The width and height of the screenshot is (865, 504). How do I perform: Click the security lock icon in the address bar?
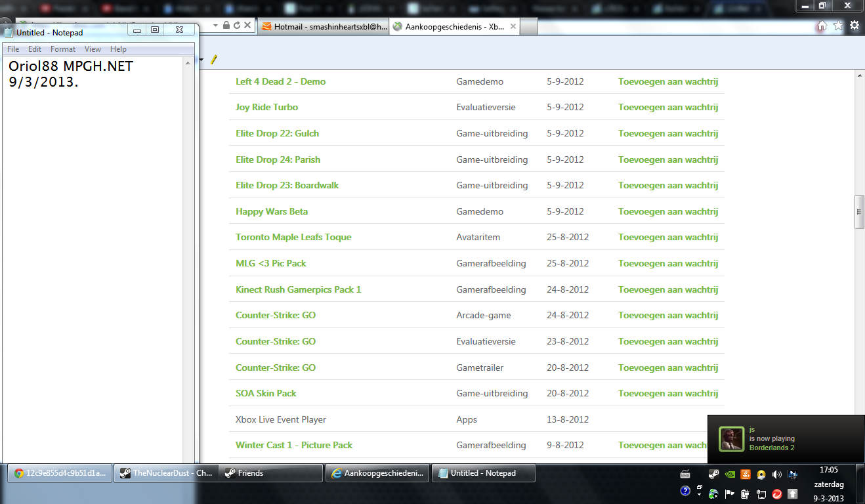pyautogui.click(x=226, y=25)
